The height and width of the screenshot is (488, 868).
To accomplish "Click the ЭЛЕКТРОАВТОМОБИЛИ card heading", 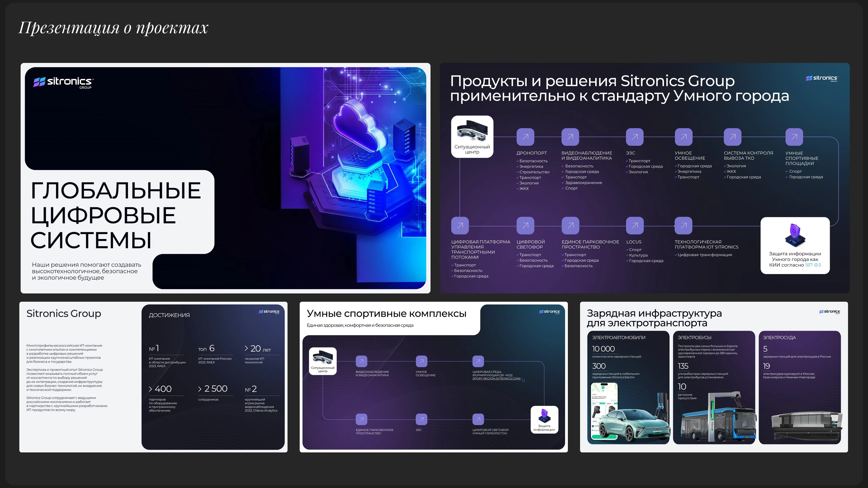I will (619, 338).
